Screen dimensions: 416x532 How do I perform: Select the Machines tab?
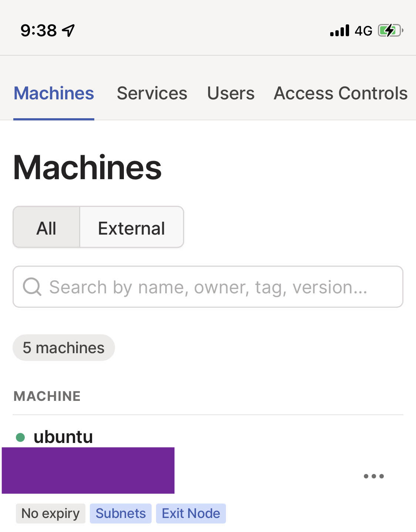point(54,93)
